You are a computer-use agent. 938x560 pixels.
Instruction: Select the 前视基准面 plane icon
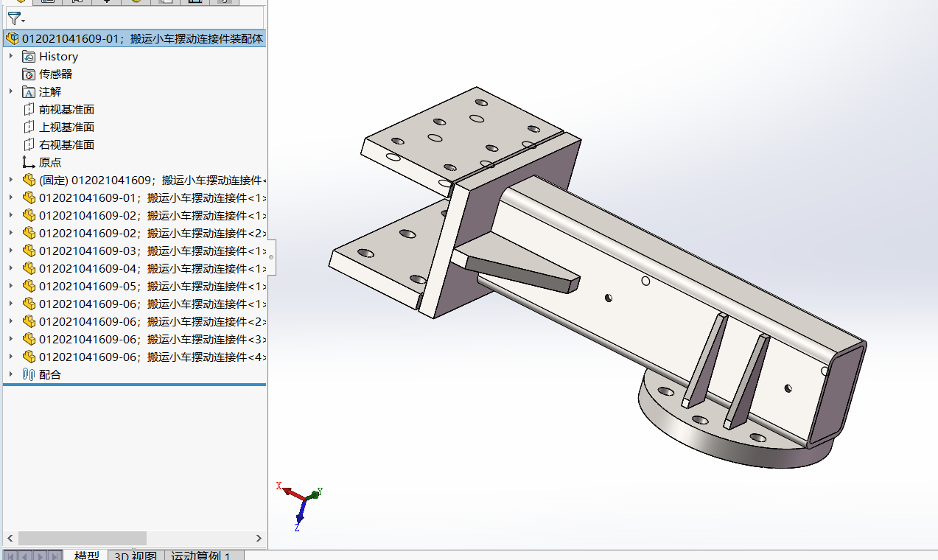pos(29,110)
